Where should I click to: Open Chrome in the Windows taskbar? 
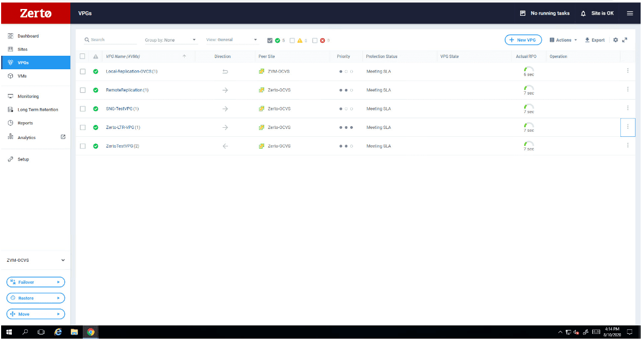pyautogui.click(x=90, y=332)
